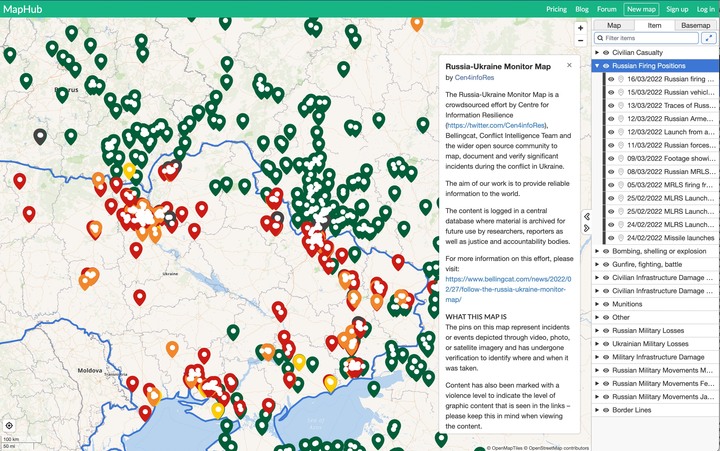Click Log in in header
Image resolution: width=720 pixels, height=451 pixels.
tap(705, 9)
